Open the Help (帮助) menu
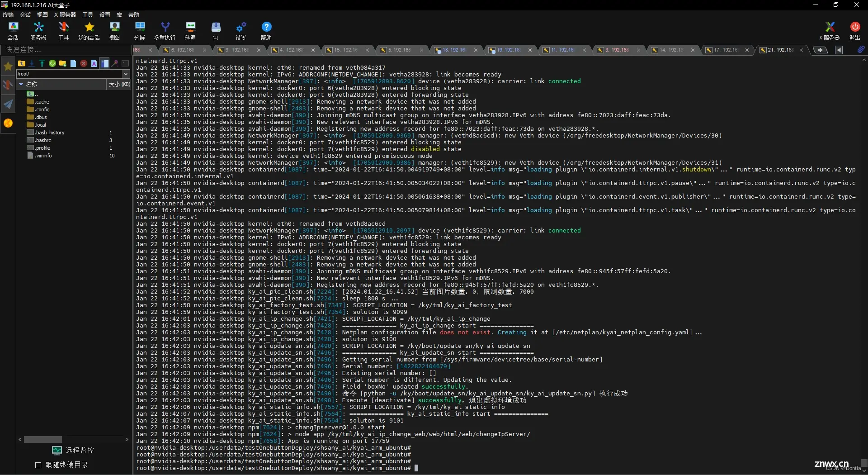Viewport: 868px width, 475px height. 134,14
